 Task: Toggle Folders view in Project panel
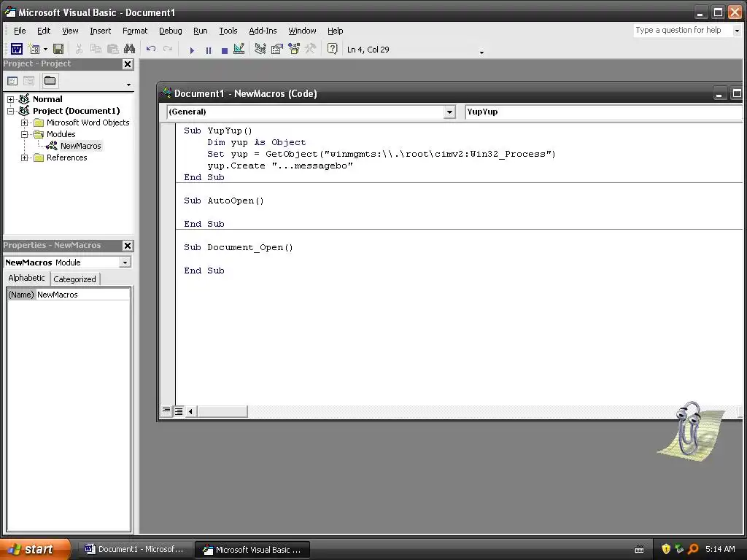click(50, 80)
